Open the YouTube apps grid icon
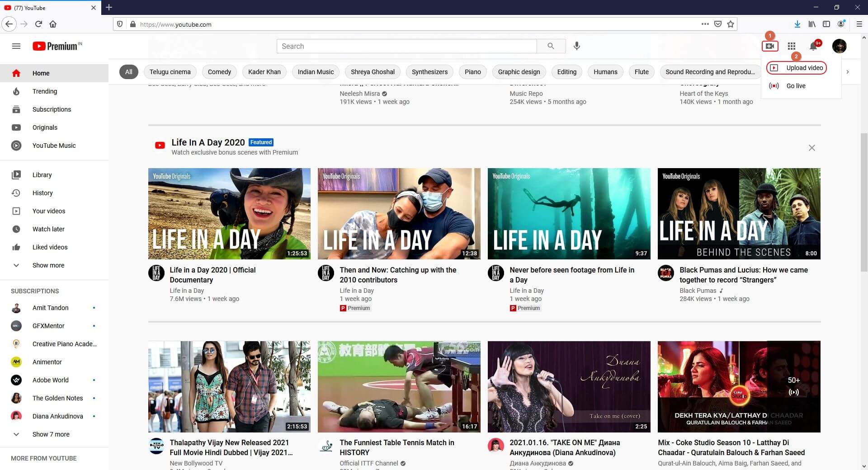Screen dimensions: 868x470 pos(791,46)
